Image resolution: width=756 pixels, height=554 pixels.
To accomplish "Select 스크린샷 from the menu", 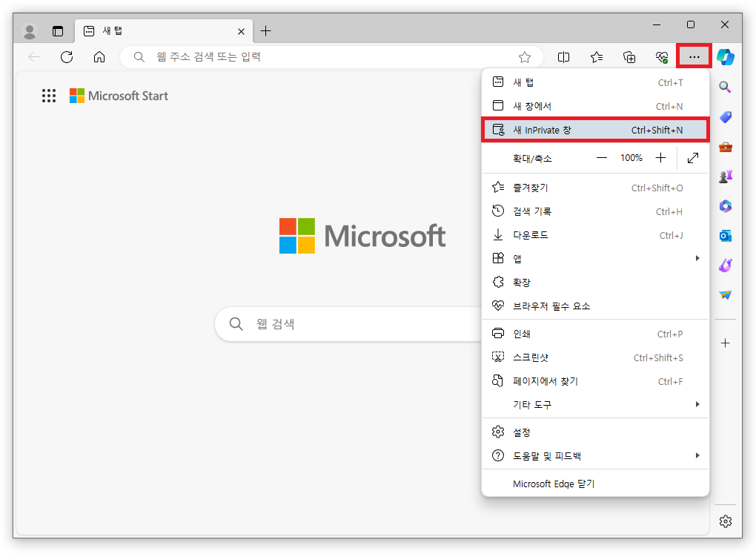I will click(595, 357).
